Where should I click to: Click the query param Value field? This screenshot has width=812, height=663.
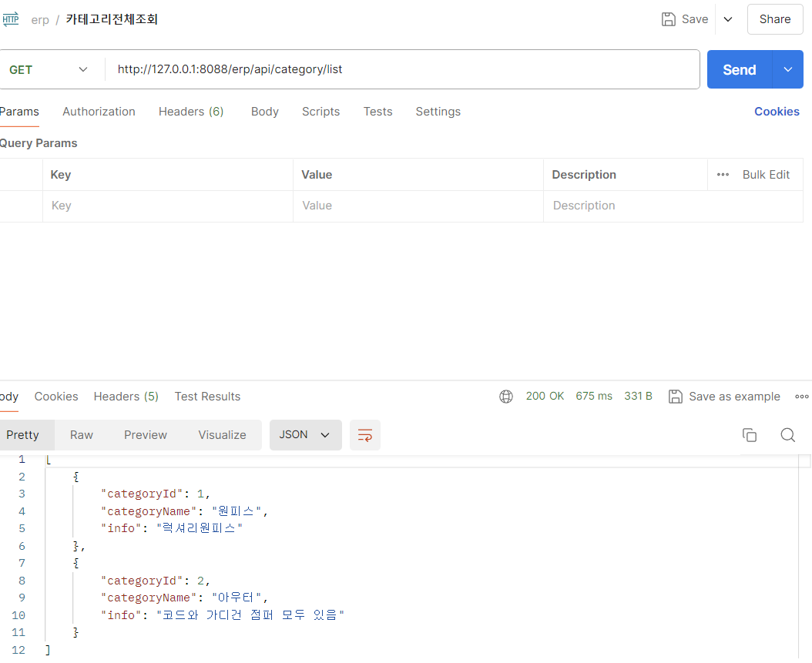pyautogui.click(x=418, y=206)
